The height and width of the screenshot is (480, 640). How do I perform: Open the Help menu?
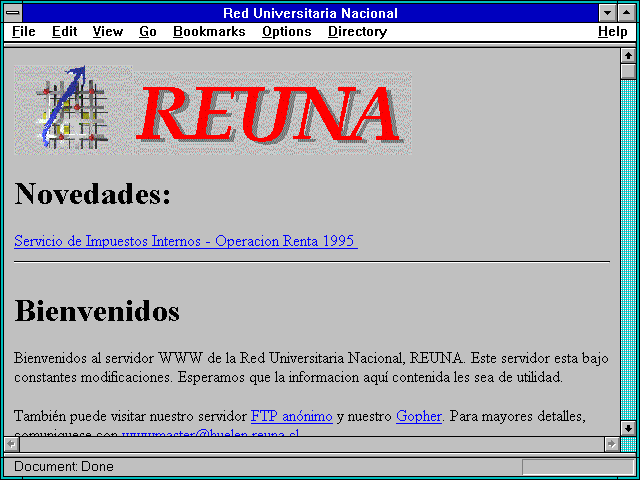(613, 32)
